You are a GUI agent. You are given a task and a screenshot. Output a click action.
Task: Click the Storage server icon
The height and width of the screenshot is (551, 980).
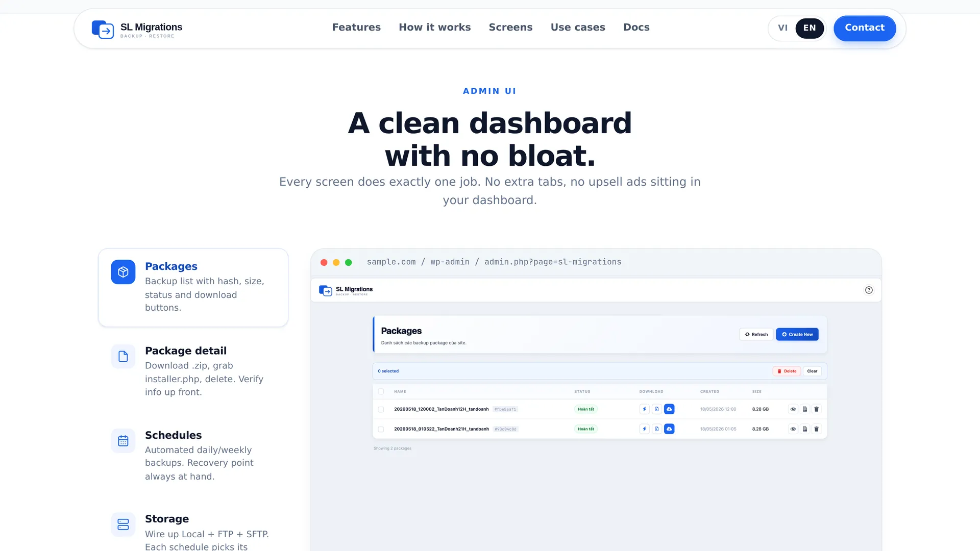coord(123,524)
